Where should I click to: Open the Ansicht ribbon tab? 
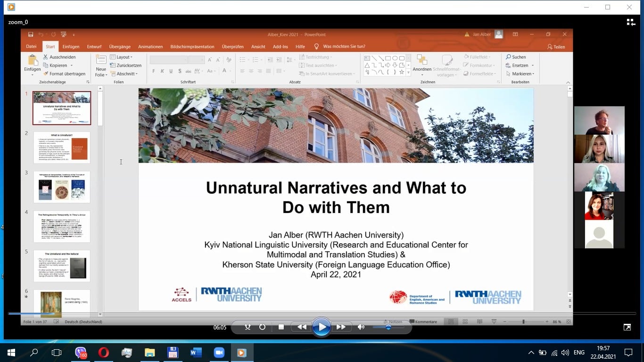(258, 47)
